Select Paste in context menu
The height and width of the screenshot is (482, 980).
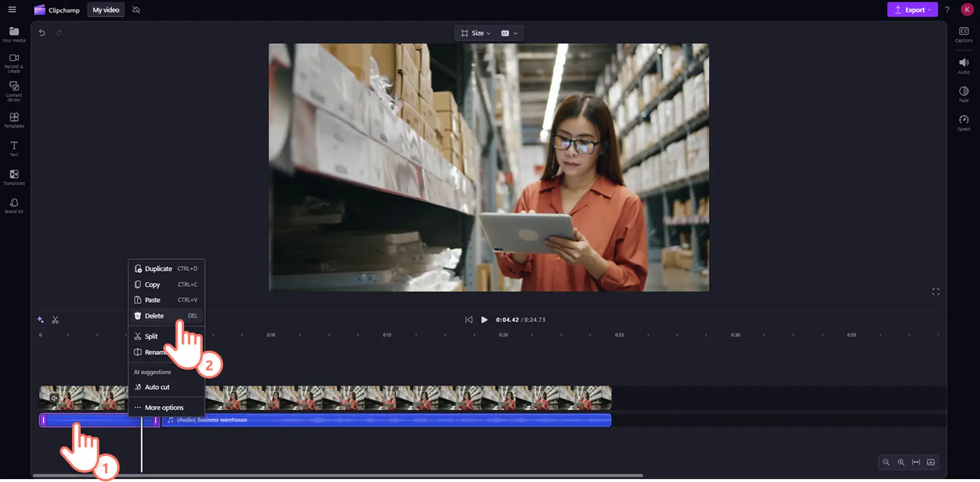coord(166,300)
